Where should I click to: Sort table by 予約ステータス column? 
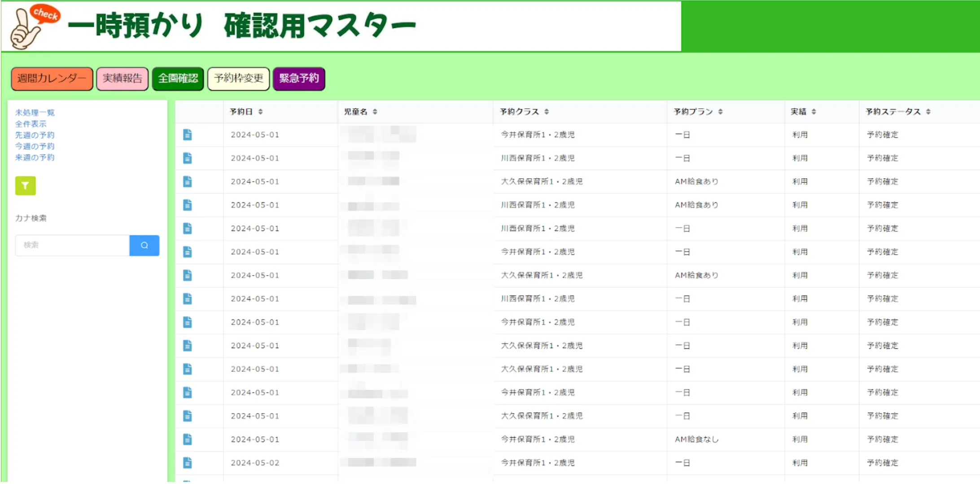927,112
